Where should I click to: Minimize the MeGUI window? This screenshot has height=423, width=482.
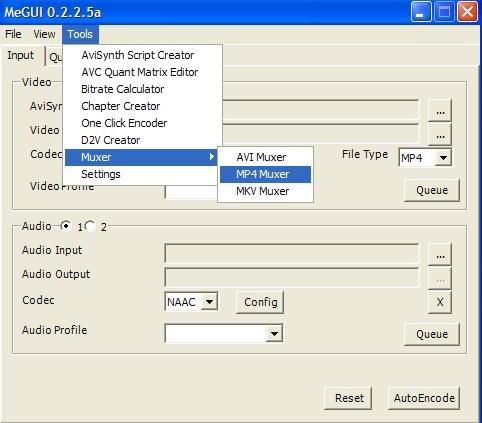coord(421,12)
